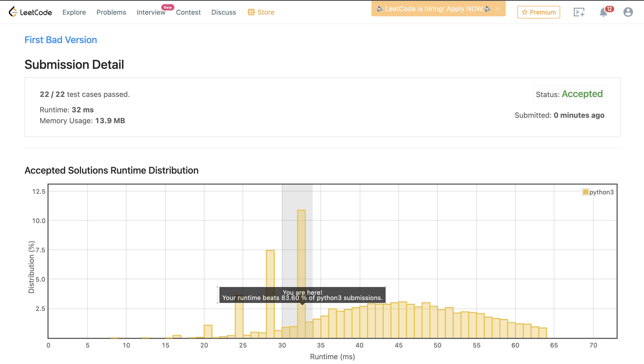Toggle python3 legend color swatch

(585, 192)
